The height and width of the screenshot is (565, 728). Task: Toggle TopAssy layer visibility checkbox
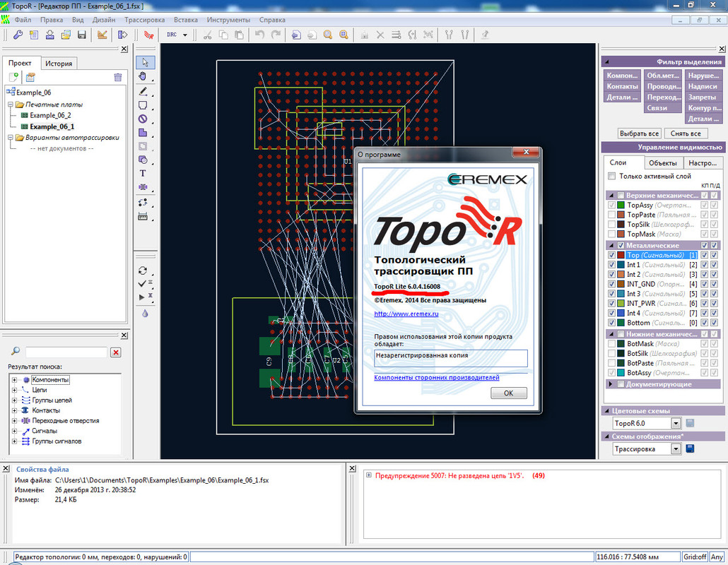pyautogui.click(x=611, y=205)
